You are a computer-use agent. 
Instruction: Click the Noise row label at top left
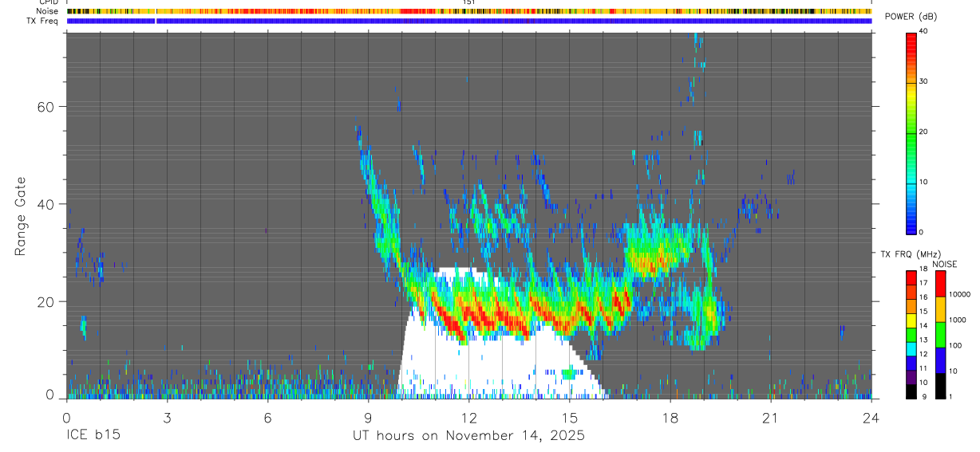coord(49,11)
